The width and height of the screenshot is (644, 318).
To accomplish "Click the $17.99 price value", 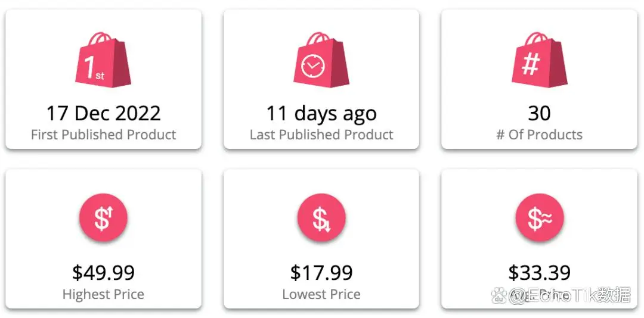I will [x=321, y=273].
